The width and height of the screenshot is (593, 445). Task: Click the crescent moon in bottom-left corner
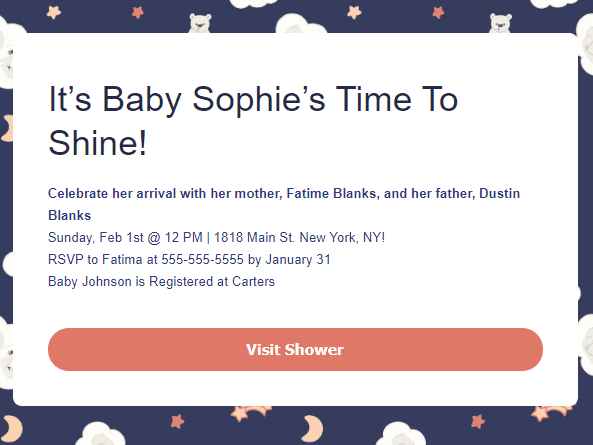point(11,429)
